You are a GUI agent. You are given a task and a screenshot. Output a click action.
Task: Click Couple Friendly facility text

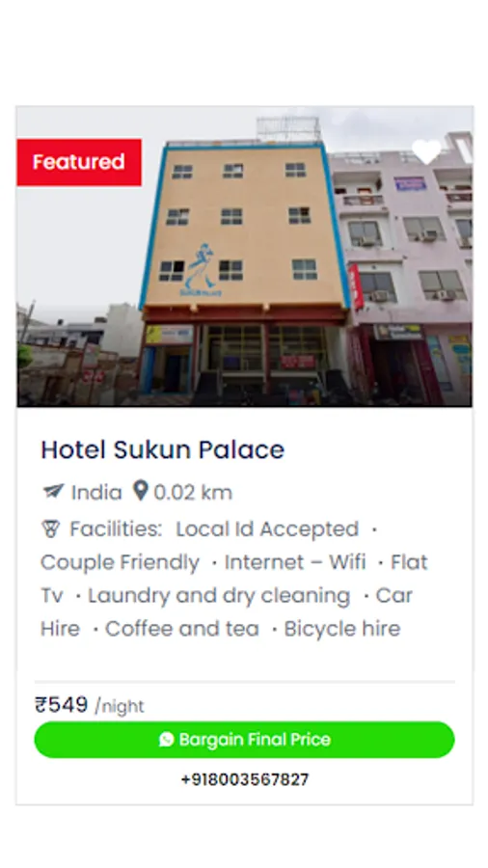(x=120, y=562)
